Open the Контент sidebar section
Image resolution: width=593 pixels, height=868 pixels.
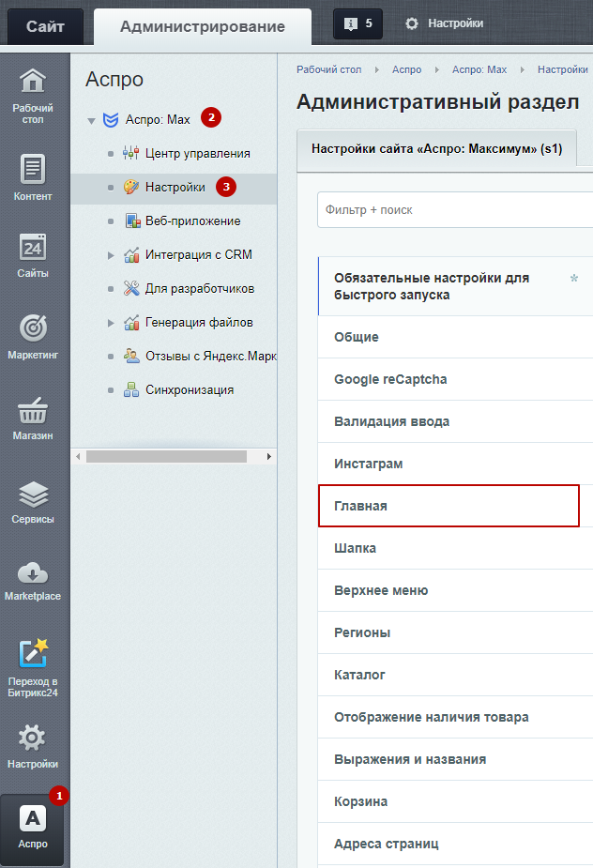[33, 177]
